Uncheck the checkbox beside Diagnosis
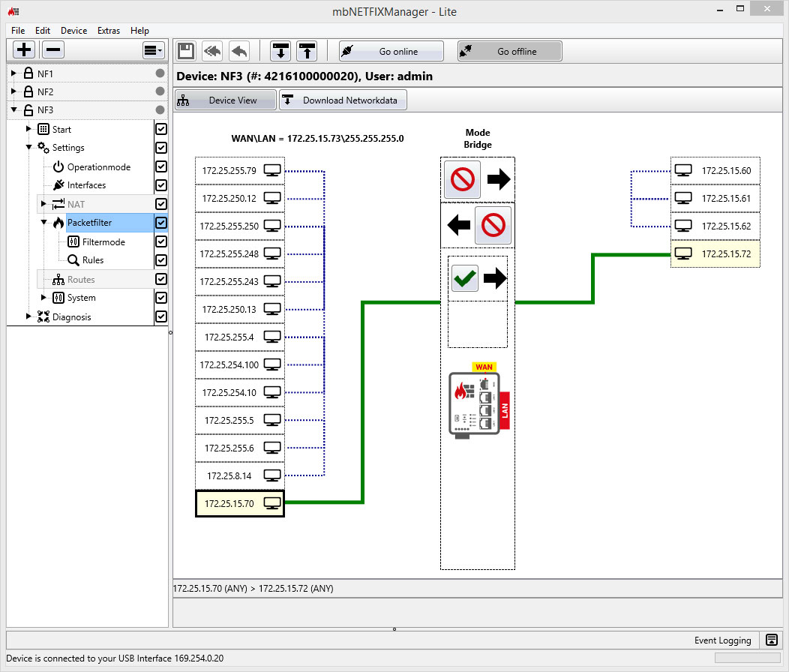789x672 pixels. coord(161,316)
